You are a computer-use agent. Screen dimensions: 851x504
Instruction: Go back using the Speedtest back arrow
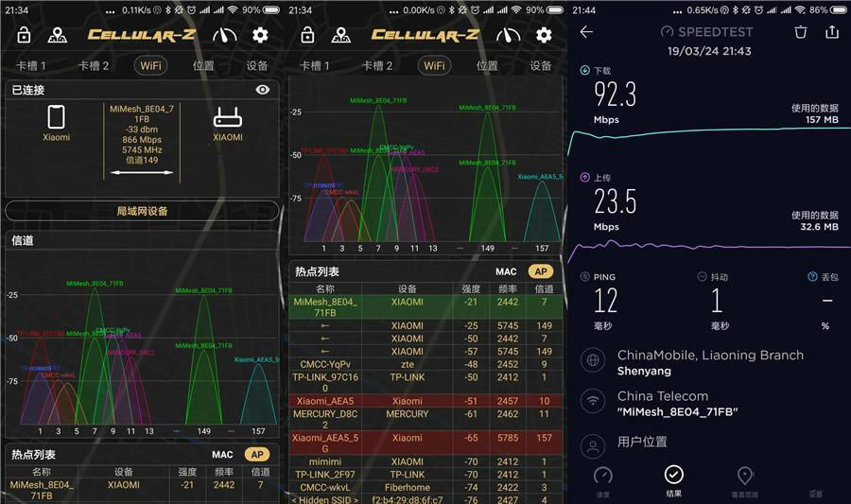(x=586, y=32)
